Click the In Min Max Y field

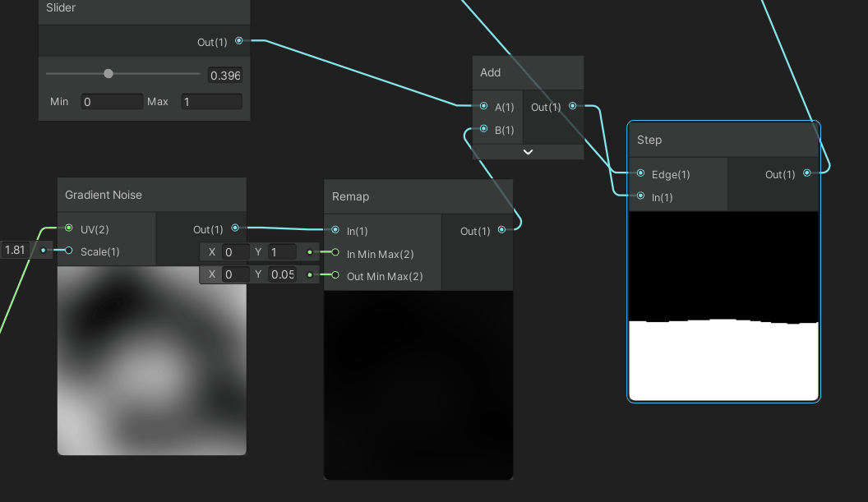(282, 252)
